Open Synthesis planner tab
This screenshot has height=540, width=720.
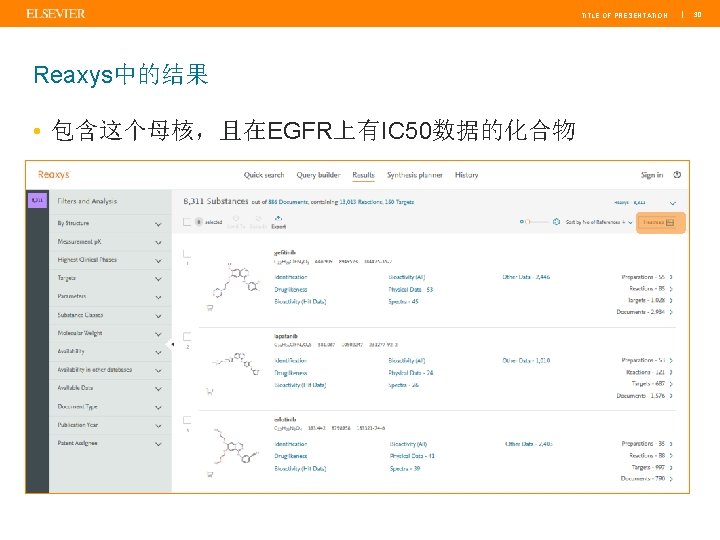415,175
